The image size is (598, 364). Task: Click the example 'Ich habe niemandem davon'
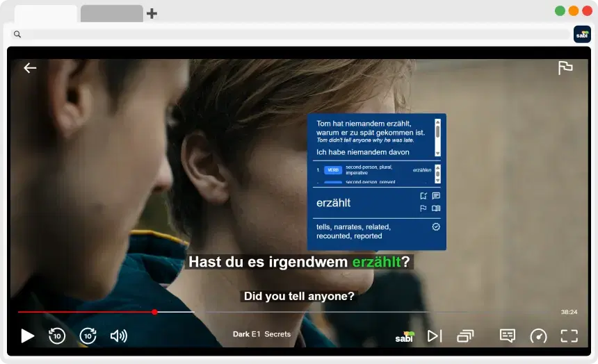pos(363,152)
